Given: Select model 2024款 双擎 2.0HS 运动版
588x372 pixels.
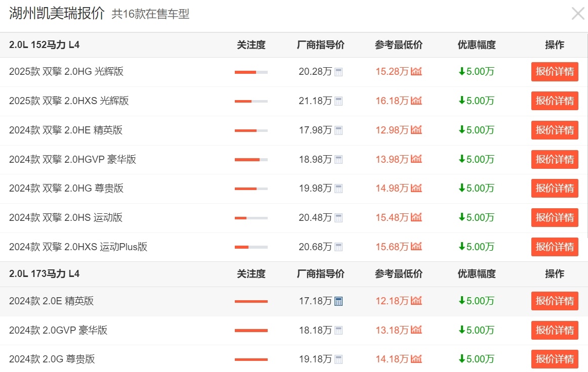Looking at the screenshot, I should [x=66, y=217].
